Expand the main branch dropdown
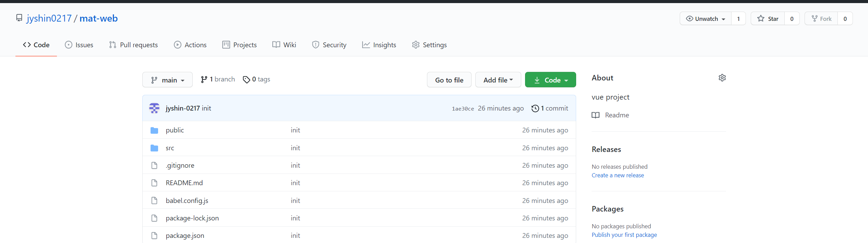The height and width of the screenshot is (243, 868). coord(167,80)
